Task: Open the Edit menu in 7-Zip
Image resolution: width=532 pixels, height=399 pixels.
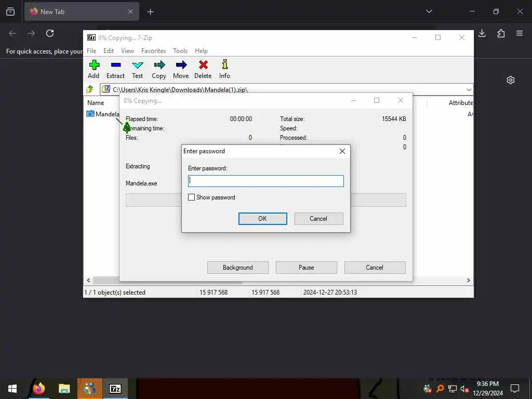Action: click(x=109, y=51)
